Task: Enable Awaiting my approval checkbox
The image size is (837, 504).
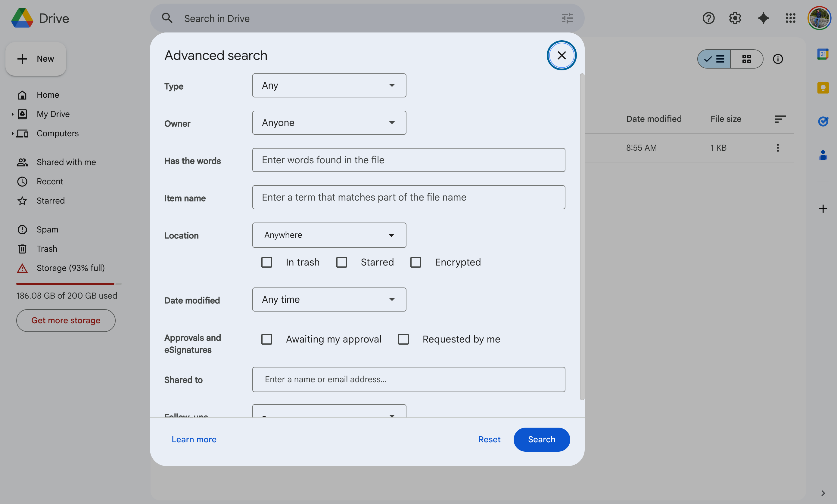Action: click(267, 339)
